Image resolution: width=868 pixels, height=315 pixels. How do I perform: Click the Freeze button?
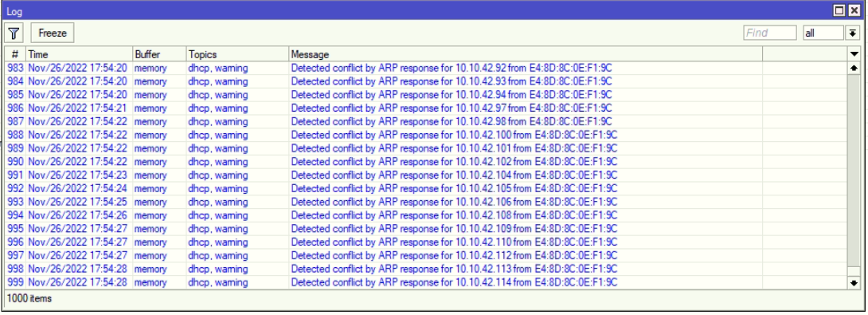[x=53, y=33]
